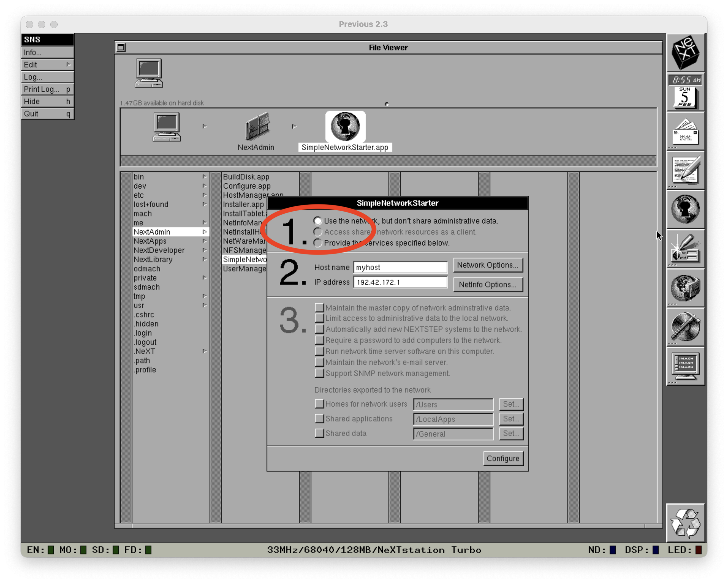Expand the NextDeveloper folder arrow

coord(205,250)
